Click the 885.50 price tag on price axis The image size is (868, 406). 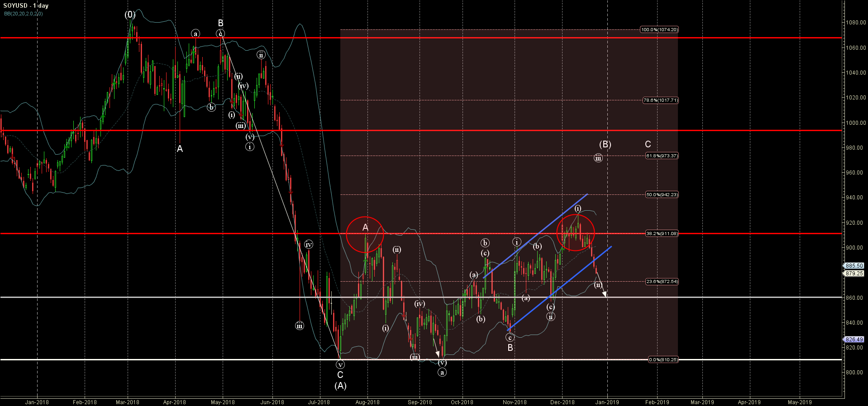pyautogui.click(x=854, y=266)
